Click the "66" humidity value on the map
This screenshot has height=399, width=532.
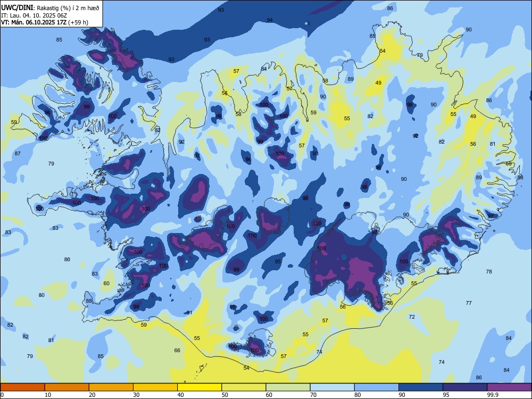(177, 350)
